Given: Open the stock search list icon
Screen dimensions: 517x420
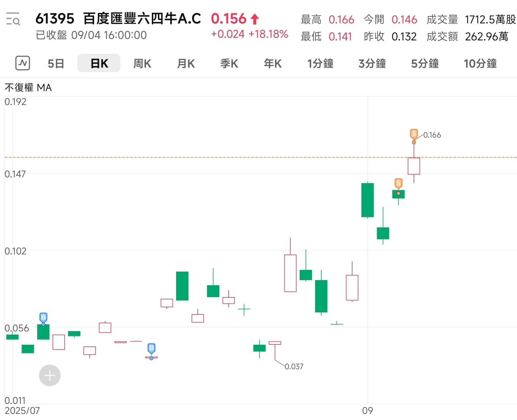Looking at the screenshot, I should tap(13, 19).
